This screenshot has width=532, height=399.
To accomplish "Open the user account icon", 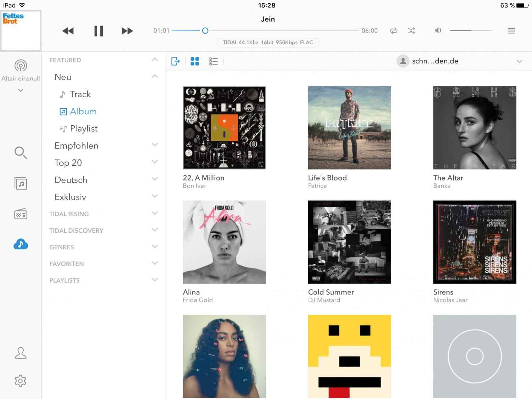I will [x=21, y=353].
